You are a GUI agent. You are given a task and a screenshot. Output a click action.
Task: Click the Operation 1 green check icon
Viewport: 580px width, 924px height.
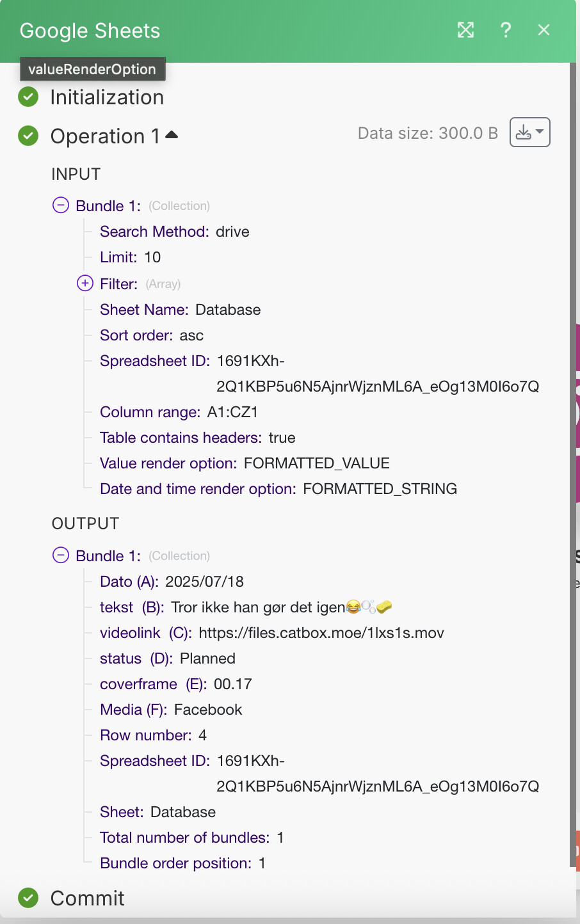[x=28, y=136]
